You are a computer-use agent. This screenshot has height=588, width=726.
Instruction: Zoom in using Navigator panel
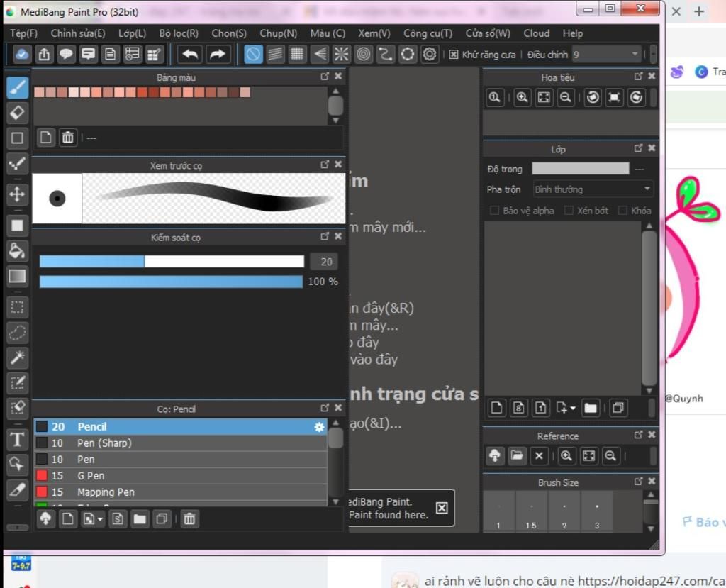(x=523, y=98)
